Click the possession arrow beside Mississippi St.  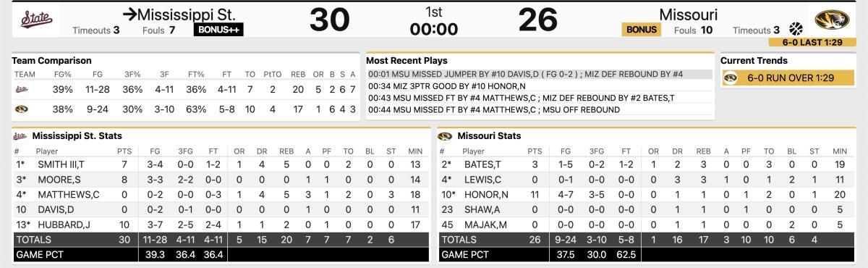pyautogui.click(x=130, y=14)
